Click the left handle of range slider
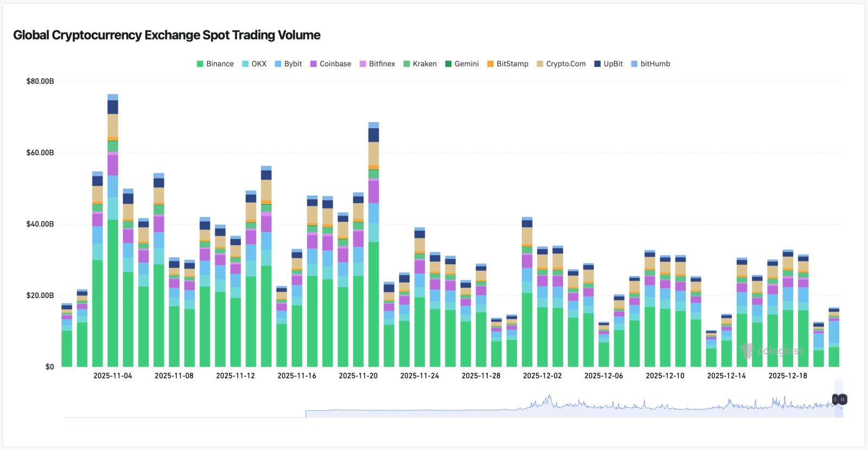The width and height of the screenshot is (868, 450). click(x=835, y=400)
